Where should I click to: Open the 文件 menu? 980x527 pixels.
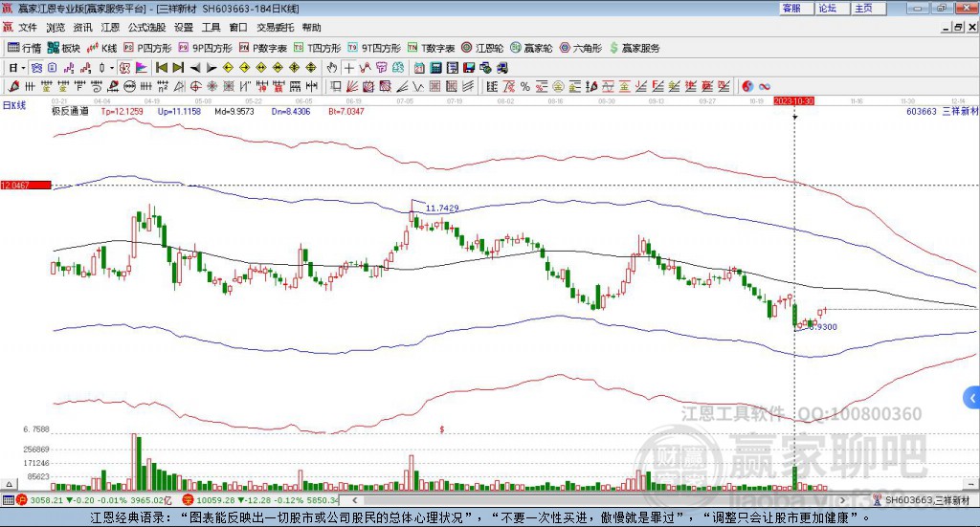click(28, 28)
